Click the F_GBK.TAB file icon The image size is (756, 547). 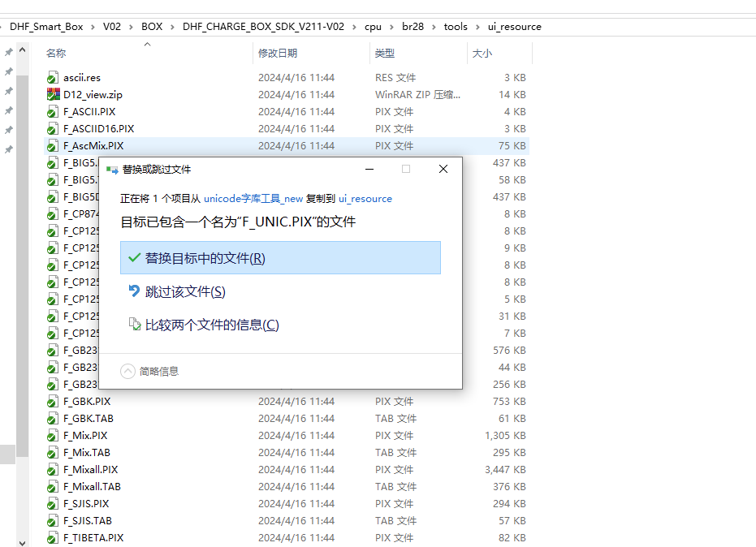click(53, 418)
